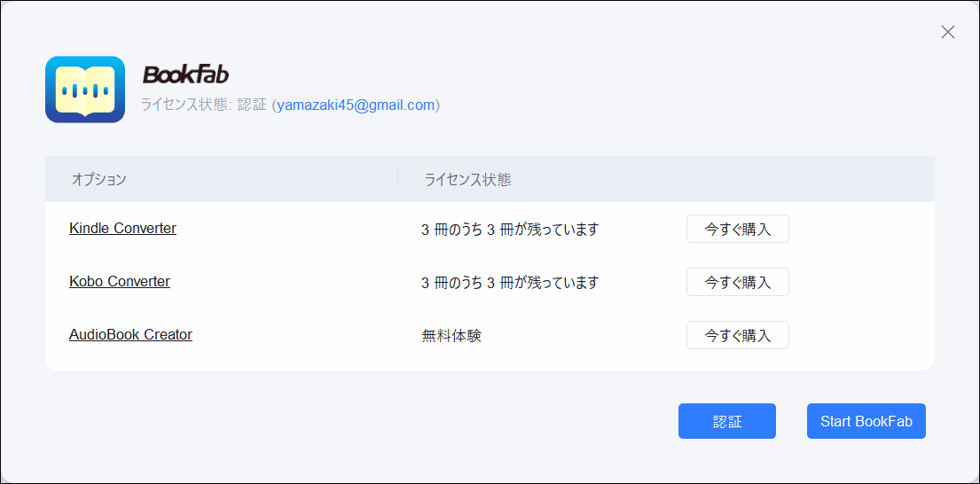Click 今すぐ購入 for AudioBook Creator

[x=738, y=335]
